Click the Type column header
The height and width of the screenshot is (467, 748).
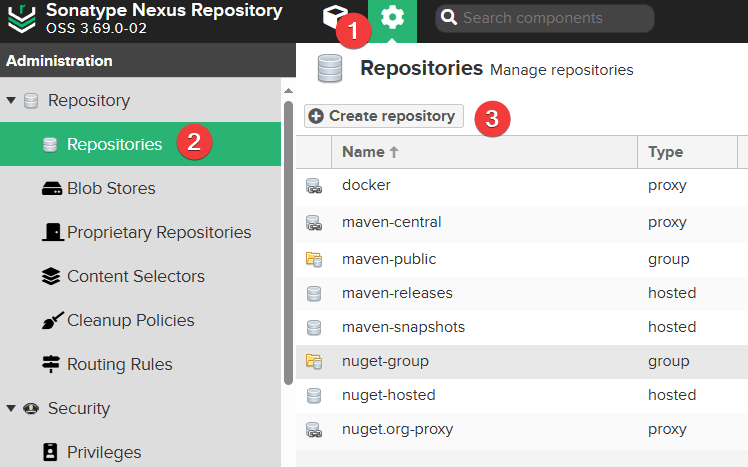pyautogui.click(x=665, y=152)
